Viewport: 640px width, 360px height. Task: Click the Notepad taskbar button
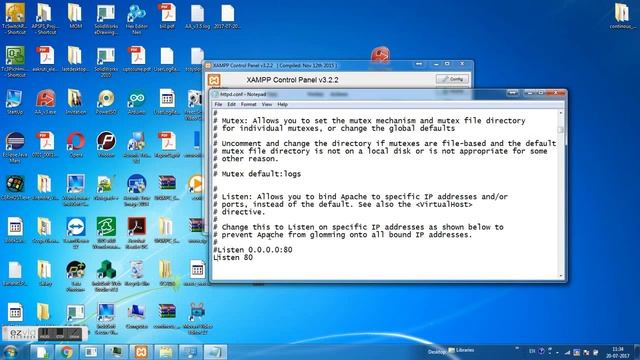pos(215,352)
